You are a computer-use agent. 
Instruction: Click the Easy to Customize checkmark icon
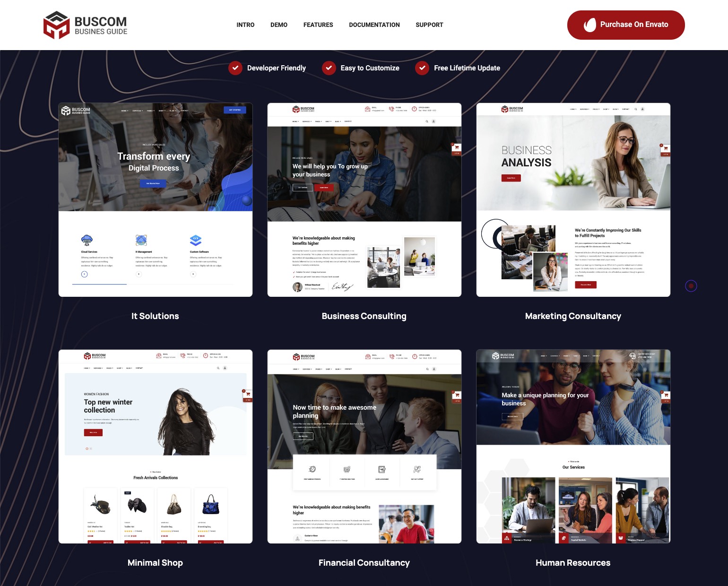click(329, 68)
